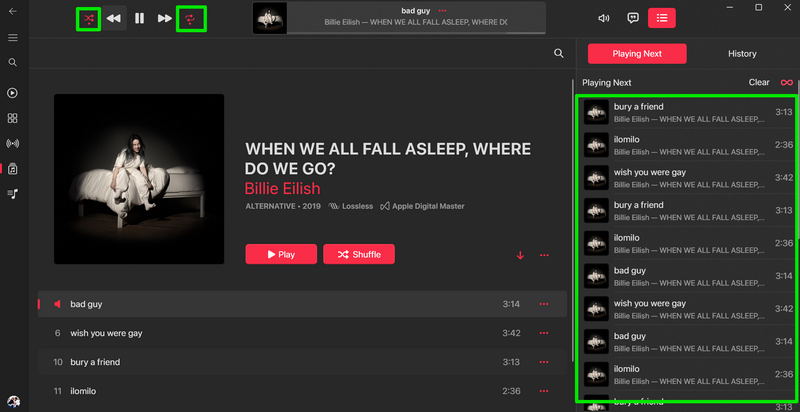
Task: Toggle the repeat button
Action: pyautogui.click(x=190, y=19)
